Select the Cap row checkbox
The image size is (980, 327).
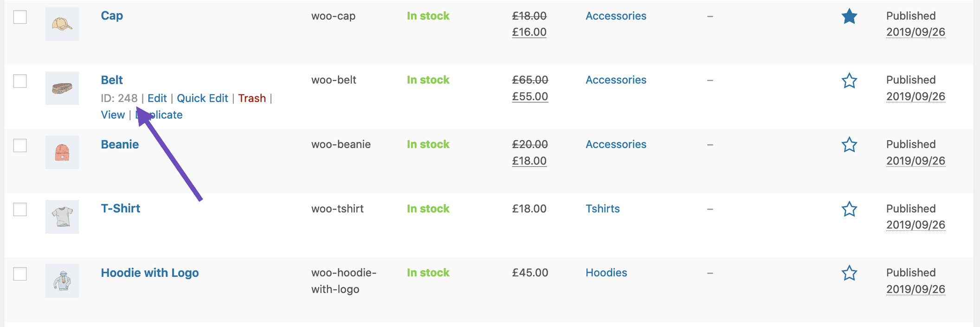point(19,17)
